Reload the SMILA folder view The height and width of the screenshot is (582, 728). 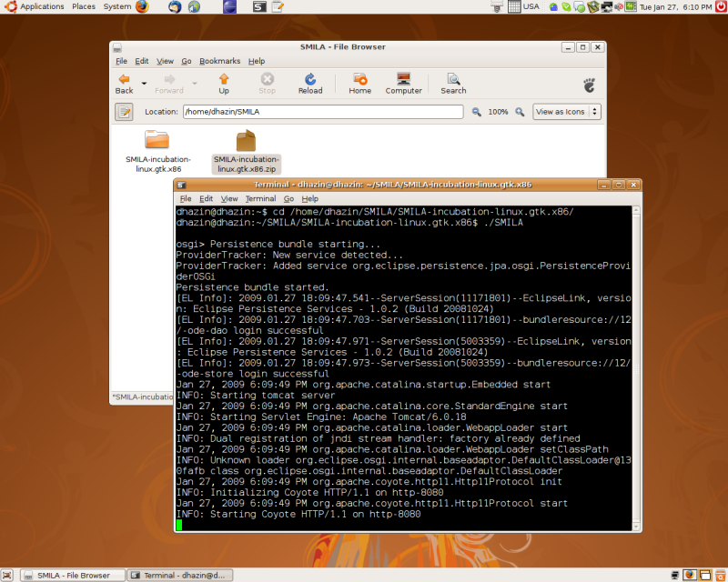[310, 84]
